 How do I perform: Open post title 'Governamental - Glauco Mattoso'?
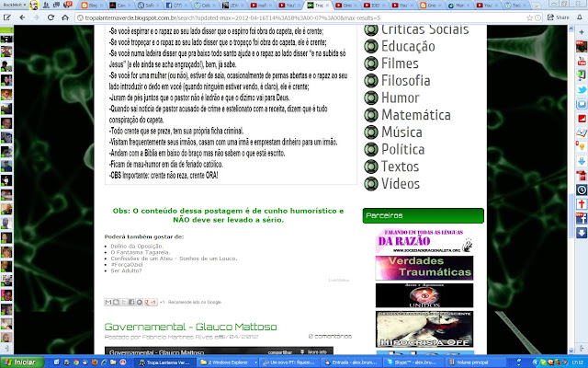pos(190,327)
